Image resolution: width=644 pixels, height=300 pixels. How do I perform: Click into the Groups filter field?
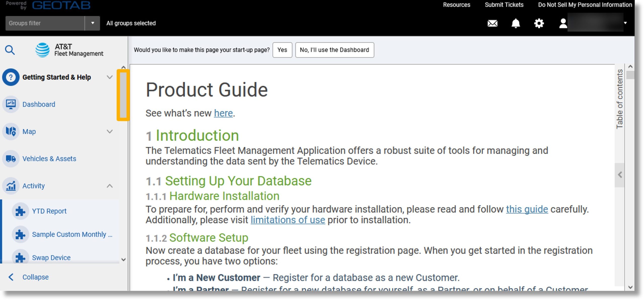tap(45, 23)
